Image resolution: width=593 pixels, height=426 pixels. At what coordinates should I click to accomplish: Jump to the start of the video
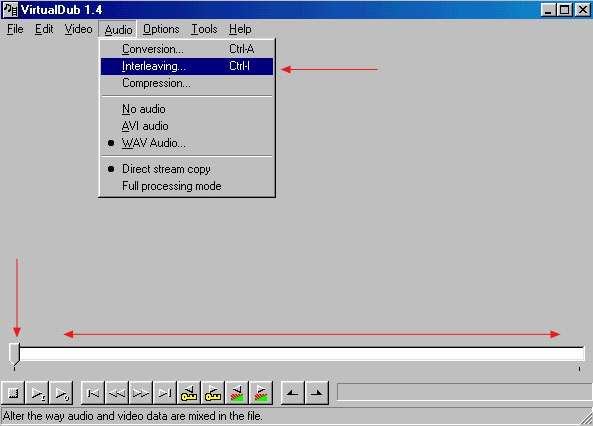(x=93, y=393)
